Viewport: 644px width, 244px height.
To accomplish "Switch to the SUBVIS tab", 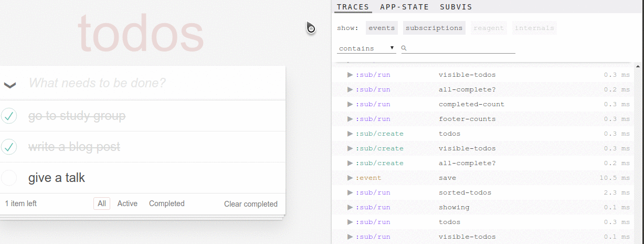I will tap(456, 7).
